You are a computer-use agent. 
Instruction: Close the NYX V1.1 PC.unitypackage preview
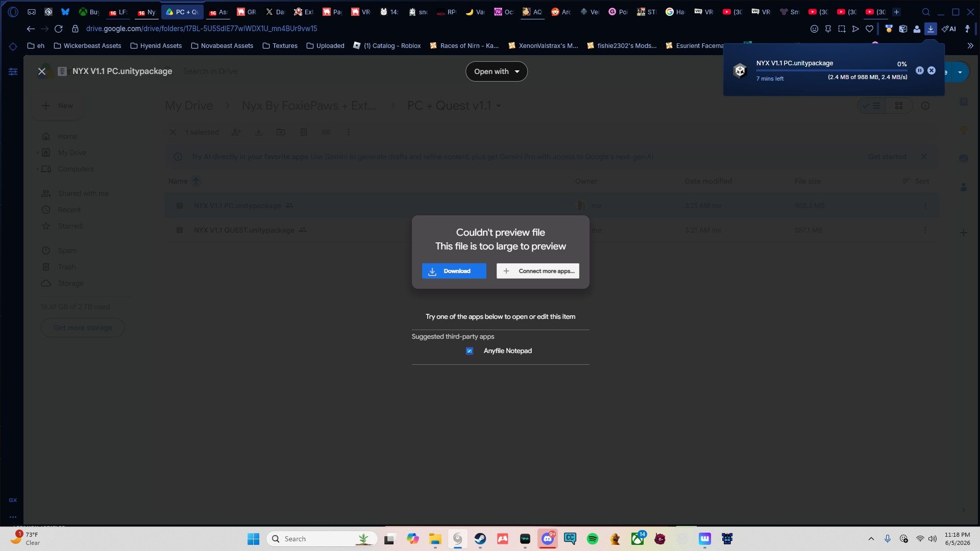[42, 71]
